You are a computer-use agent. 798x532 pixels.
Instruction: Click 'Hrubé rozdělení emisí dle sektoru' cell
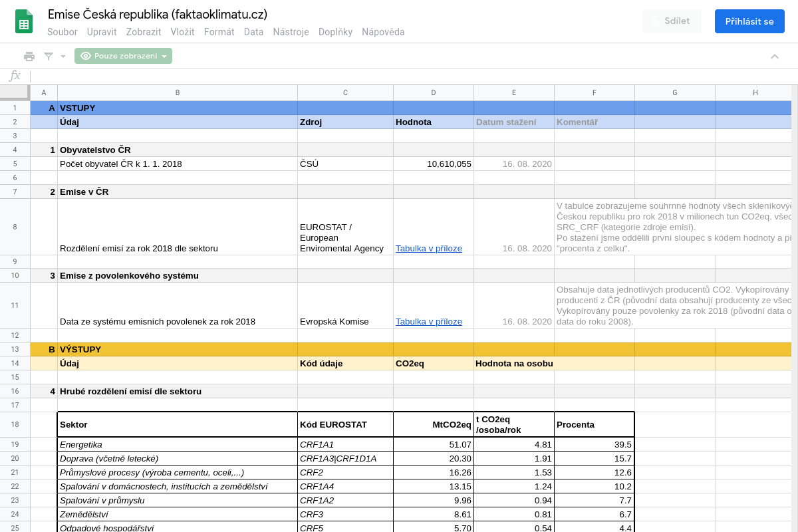click(178, 391)
